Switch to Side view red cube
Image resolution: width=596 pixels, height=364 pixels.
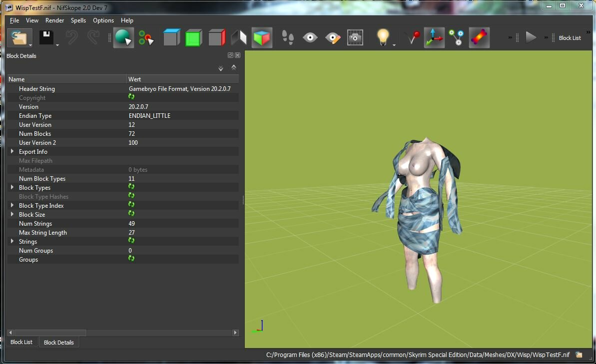pos(217,37)
